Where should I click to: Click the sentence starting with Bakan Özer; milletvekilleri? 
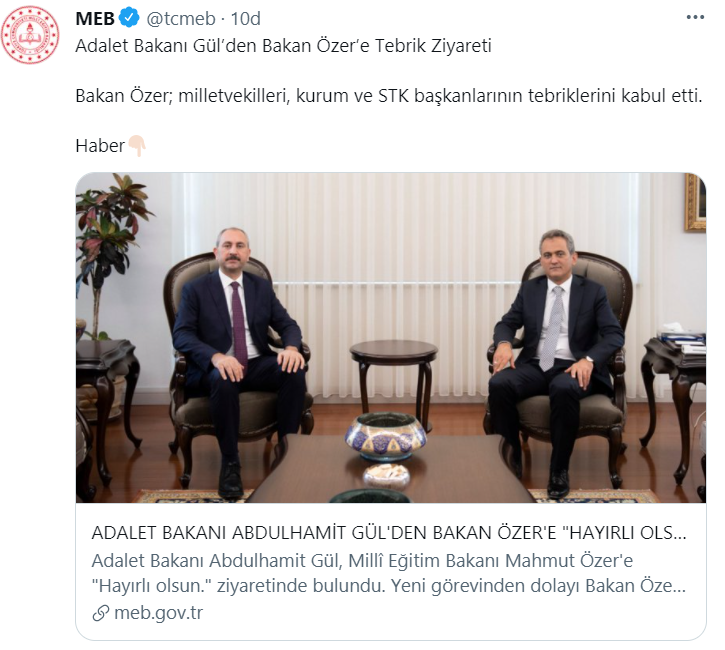click(x=389, y=96)
